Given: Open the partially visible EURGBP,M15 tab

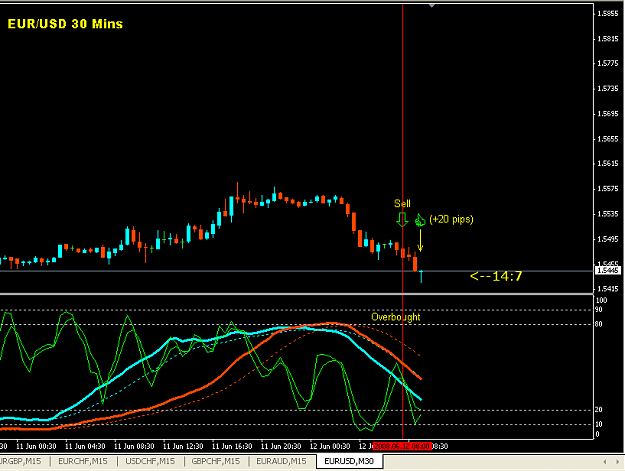Looking at the screenshot, I should pyautogui.click(x=21, y=461).
